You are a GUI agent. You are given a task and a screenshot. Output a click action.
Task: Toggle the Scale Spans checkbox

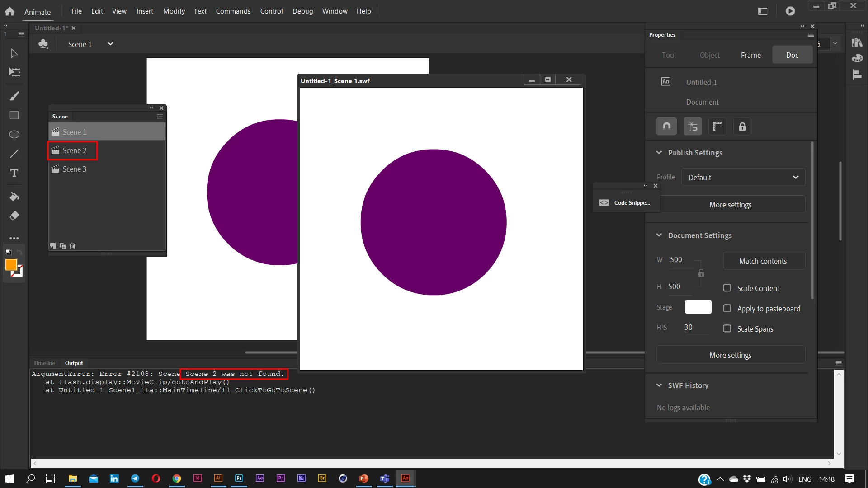(727, 328)
